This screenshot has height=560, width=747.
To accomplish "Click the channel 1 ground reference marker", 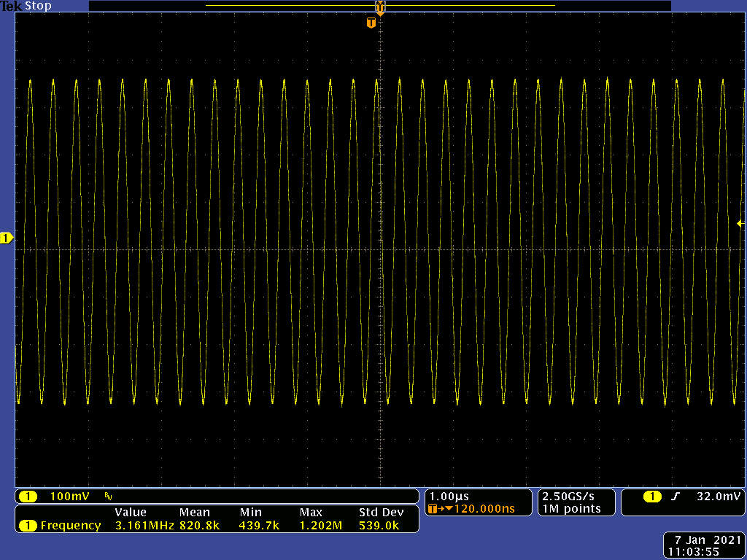I will (7, 238).
